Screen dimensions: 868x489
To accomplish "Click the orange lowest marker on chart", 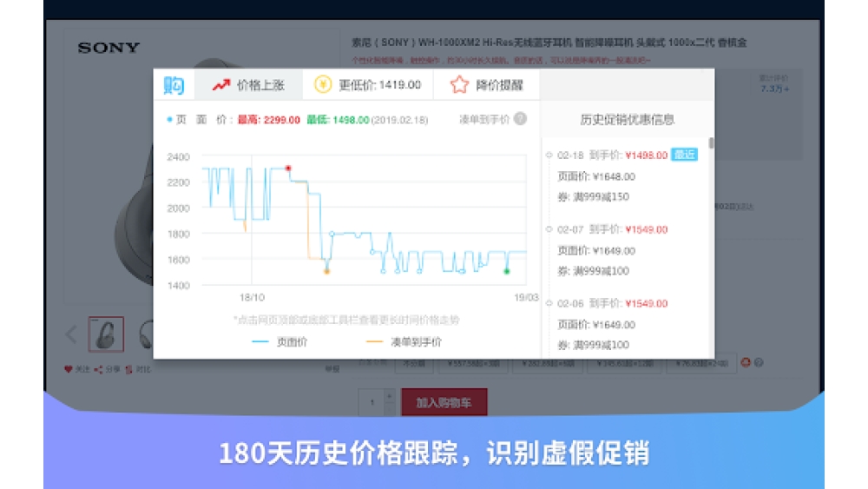I will (326, 271).
